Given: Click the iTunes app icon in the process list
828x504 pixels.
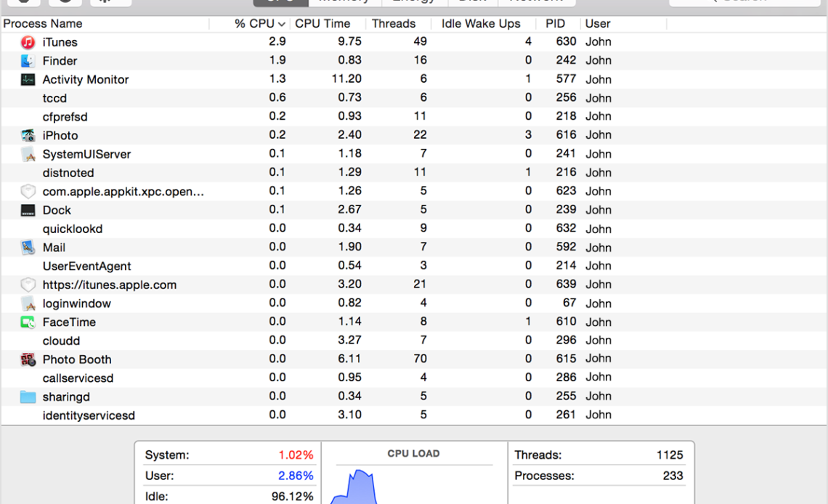Looking at the screenshot, I should pyautogui.click(x=28, y=42).
